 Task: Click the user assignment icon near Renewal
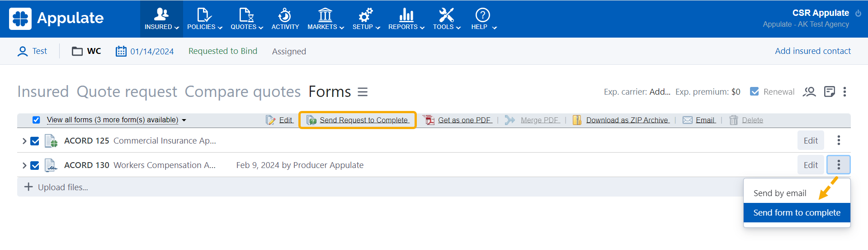(809, 92)
